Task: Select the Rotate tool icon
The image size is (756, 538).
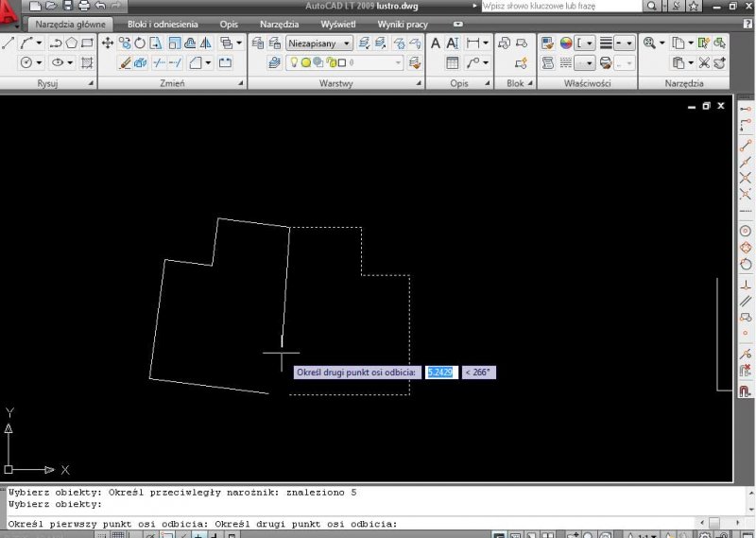Action: (141, 43)
